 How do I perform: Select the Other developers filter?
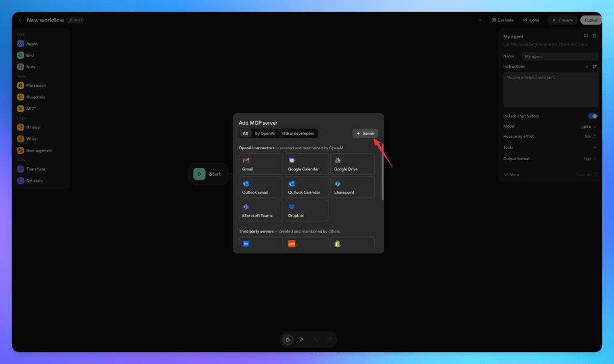pos(297,133)
